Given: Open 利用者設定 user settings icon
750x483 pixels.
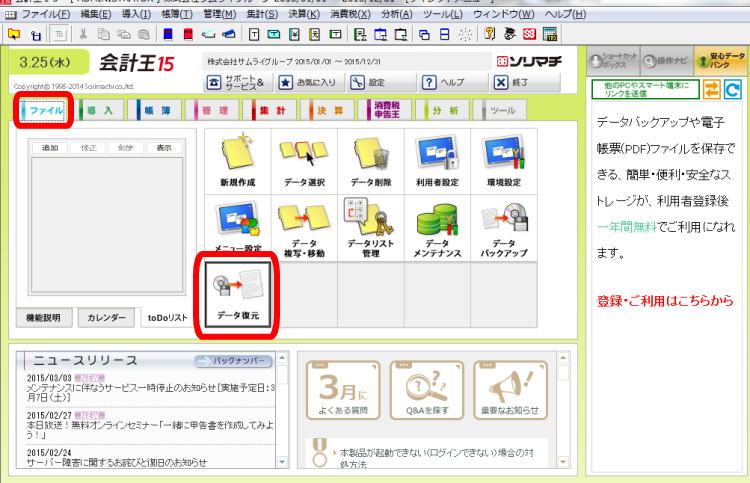Looking at the screenshot, I should tap(437, 160).
